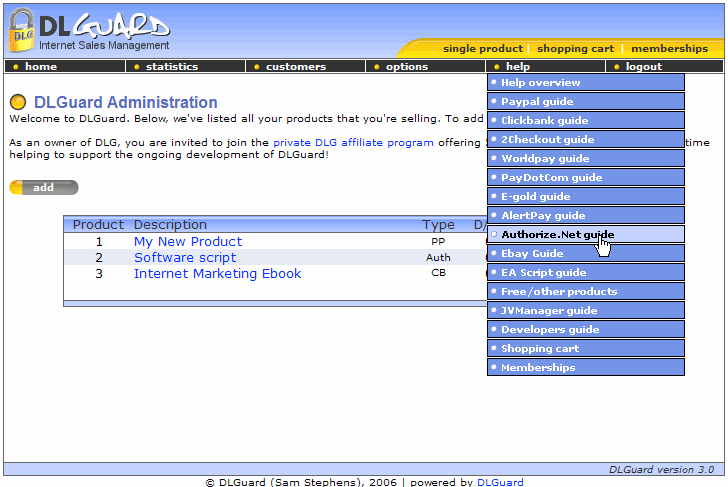Follow the DLGuard link in the footer
The width and height of the screenshot is (728, 487).
pos(500,482)
